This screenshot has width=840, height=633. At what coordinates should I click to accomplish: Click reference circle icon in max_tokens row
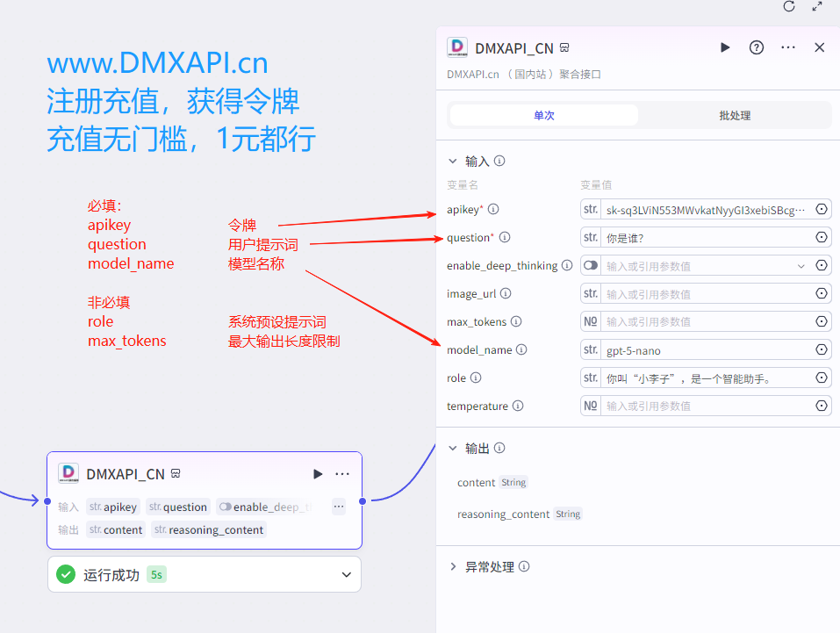(822, 321)
